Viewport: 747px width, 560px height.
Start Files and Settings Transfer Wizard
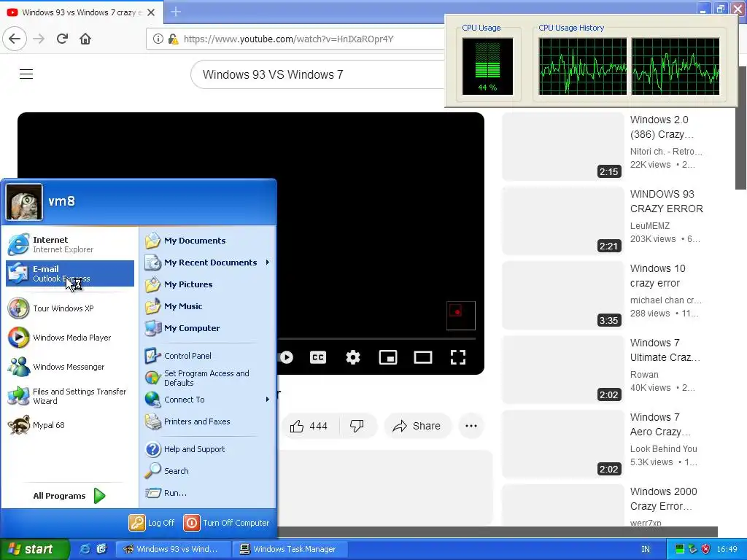click(x=70, y=396)
